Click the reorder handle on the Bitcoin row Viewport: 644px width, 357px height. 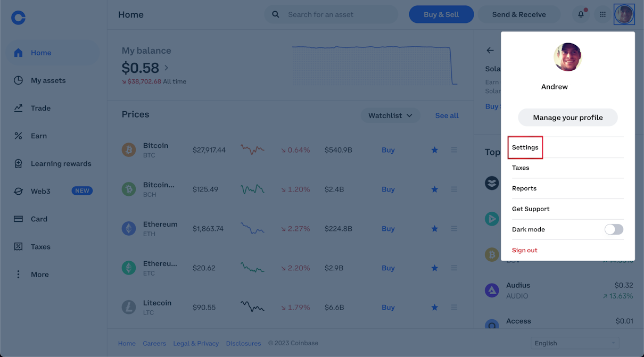[454, 150]
